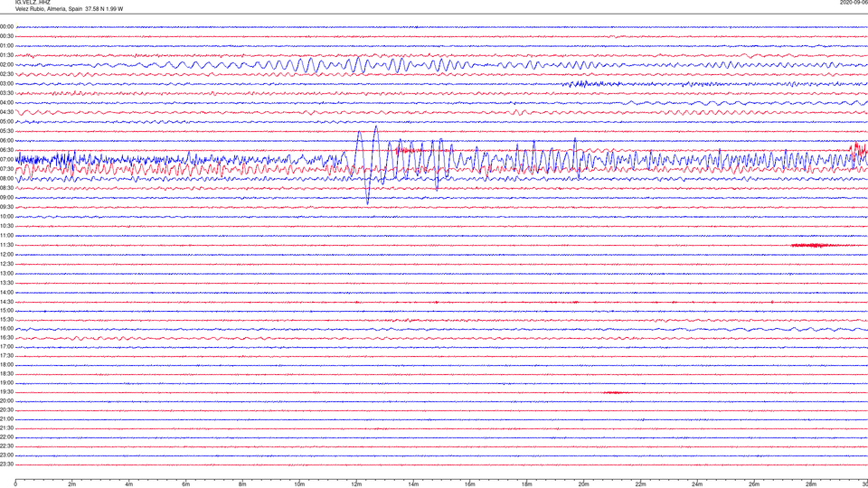Image resolution: width=868 pixels, height=488 pixels.
Task: Select the 11:00 trace time label
Action: (7, 236)
